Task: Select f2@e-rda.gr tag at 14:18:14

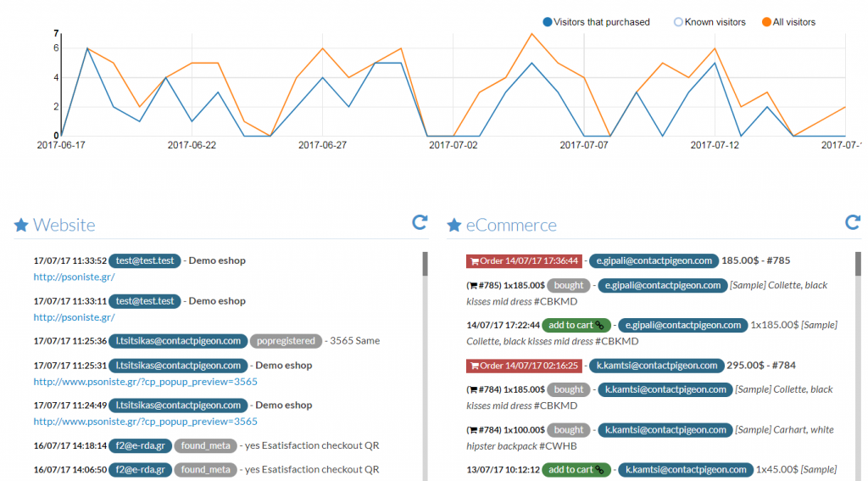Action: point(140,445)
